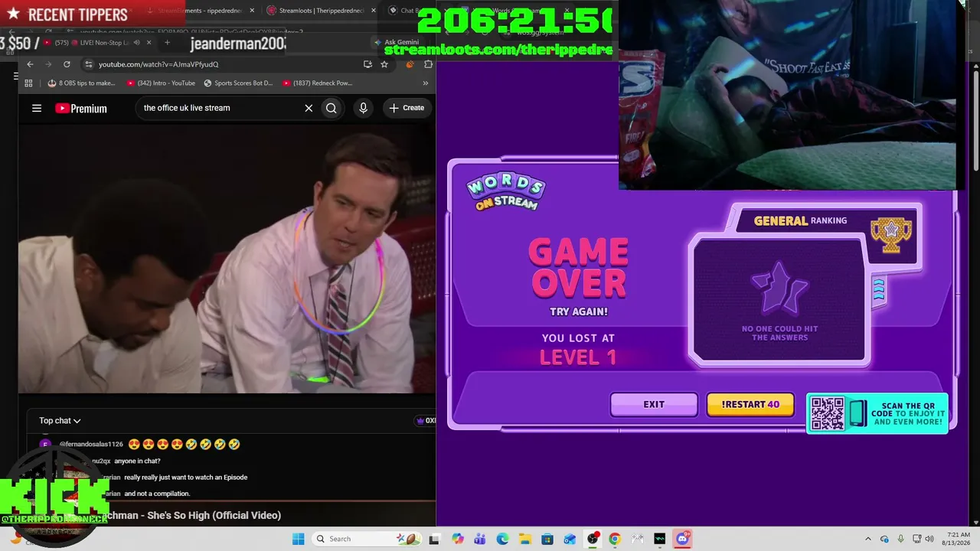Open the '(342) Intro - YouTube' bookmark
980x551 pixels.
tap(161, 83)
